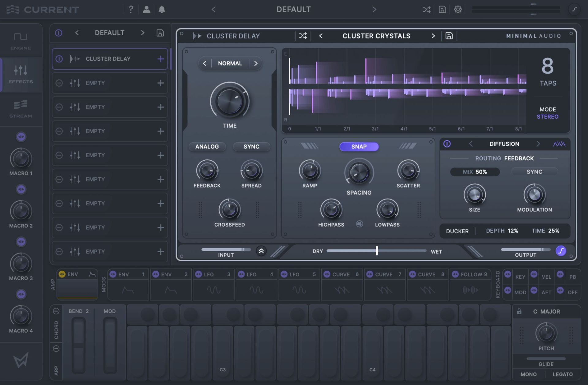The width and height of the screenshot is (588, 385).
Task: Click the Macro 4 assign arrow icon
Action: tap(21, 294)
